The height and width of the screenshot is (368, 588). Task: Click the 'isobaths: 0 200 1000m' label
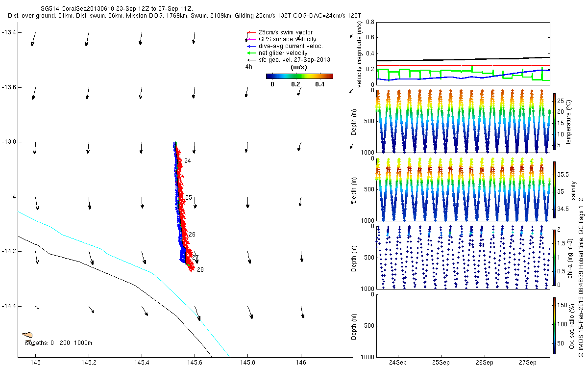tap(58, 343)
